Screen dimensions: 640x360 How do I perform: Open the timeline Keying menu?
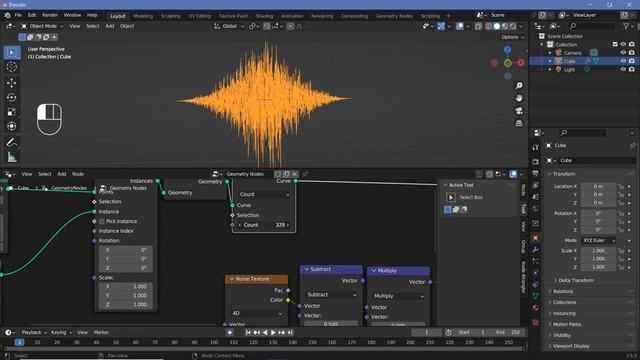61,332
